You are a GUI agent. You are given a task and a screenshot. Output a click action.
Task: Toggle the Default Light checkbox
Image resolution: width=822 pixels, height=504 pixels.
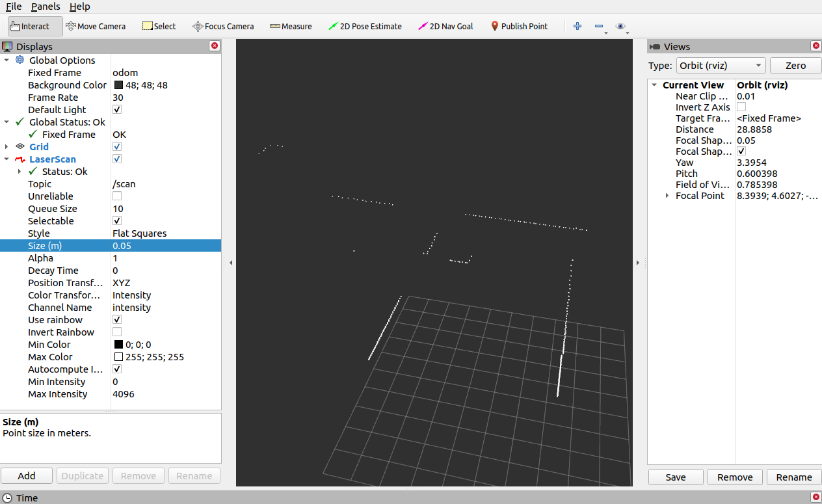[117, 110]
